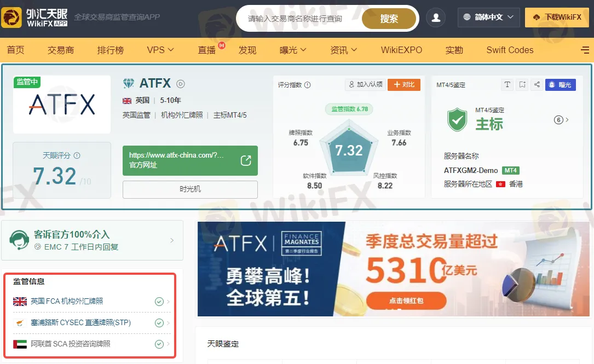The image size is (594, 364).
Task: Click the UK flag in 英国 FCA row
Action: point(20,302)
